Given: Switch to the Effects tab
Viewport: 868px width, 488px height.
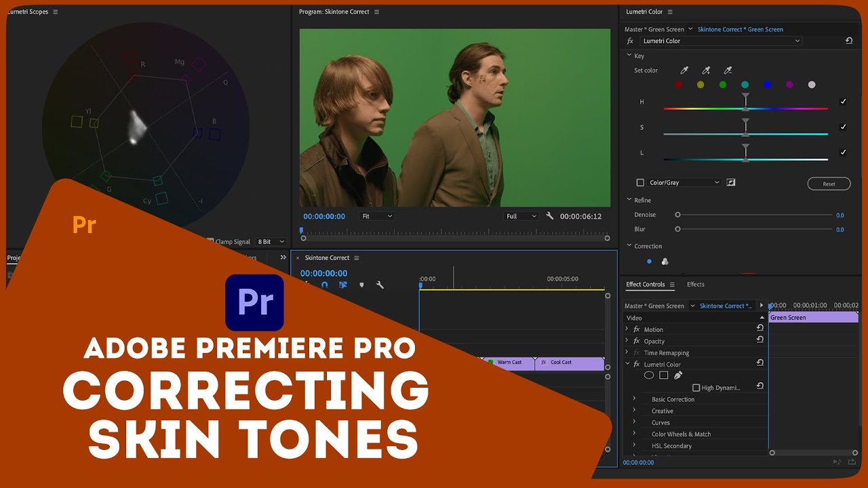Looking at the screenshot, I should [x=695, y=285].
